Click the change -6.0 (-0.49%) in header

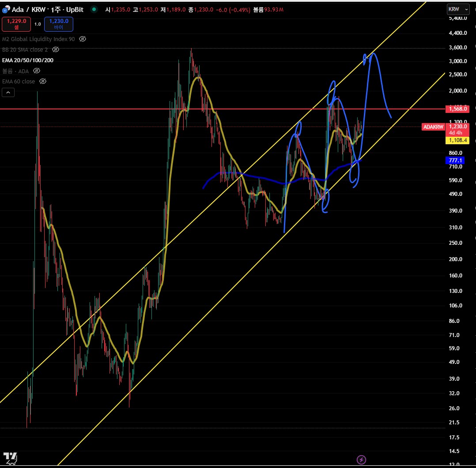pos(233,10)
